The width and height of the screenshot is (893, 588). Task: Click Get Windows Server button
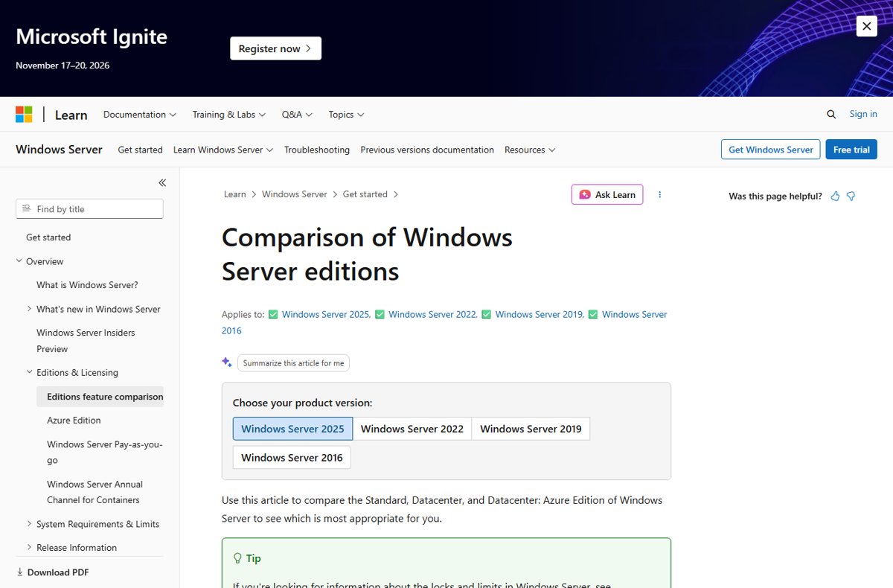click(771, 150)
